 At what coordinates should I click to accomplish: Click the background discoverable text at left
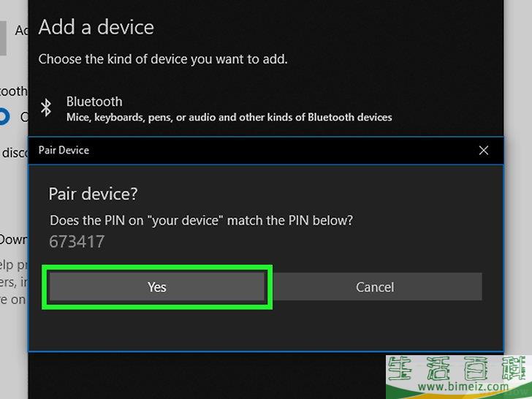coord(15,153)
